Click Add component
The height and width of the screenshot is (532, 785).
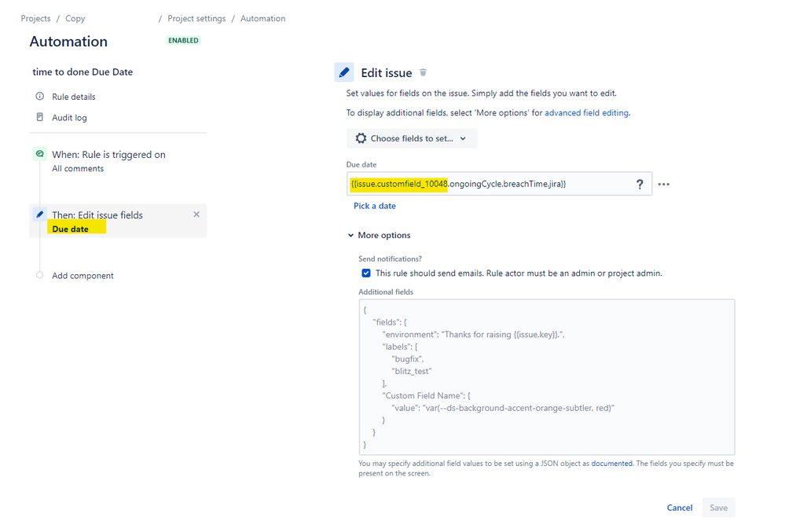(x=83, y=276)
